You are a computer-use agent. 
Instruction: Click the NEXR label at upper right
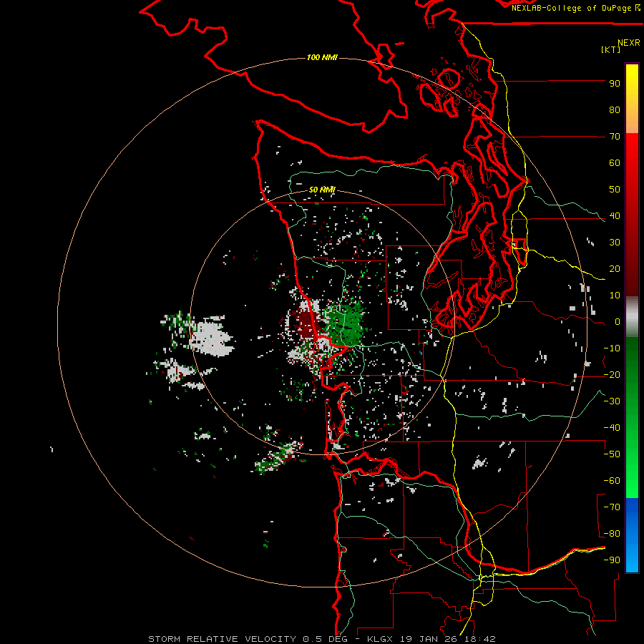[629, 43]
